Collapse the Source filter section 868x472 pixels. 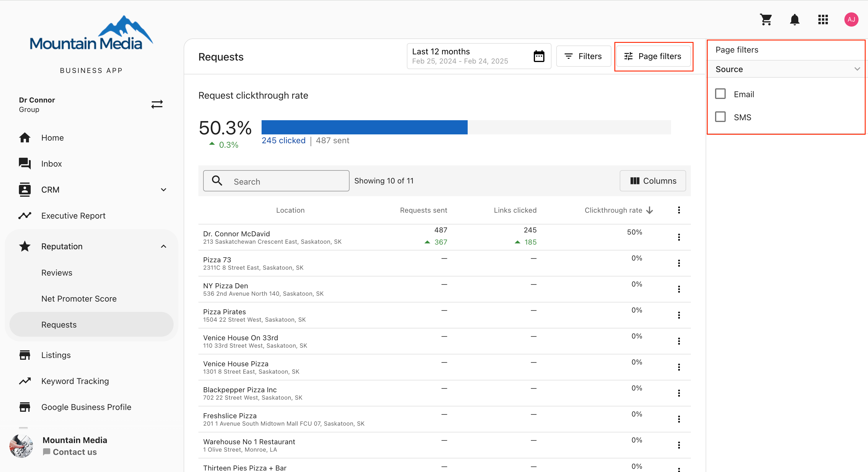[857, 69]
